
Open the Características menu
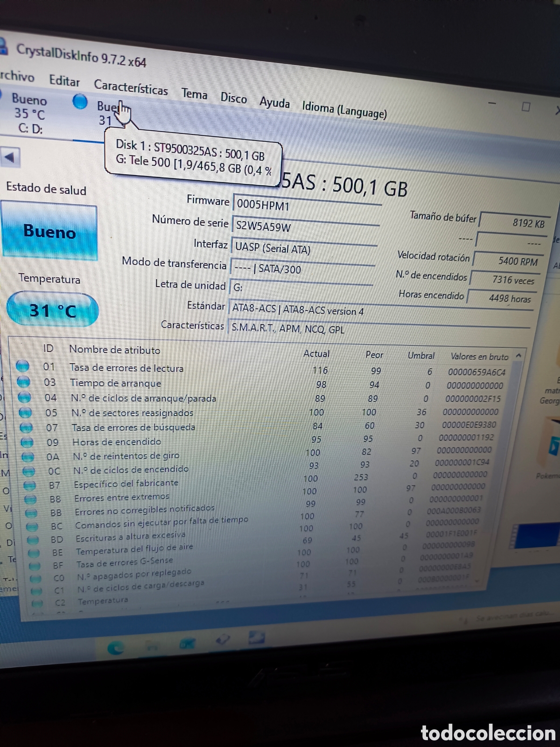click(131, 87)
